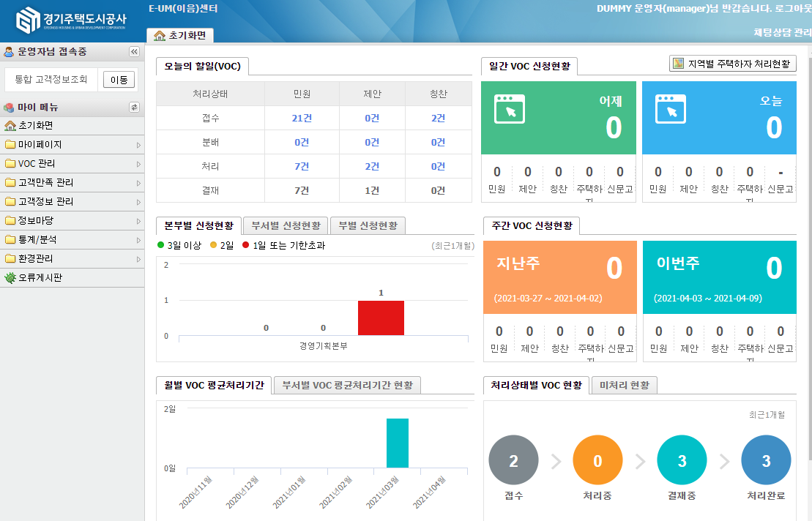The image size is (812, 521).
Task: Click the red bar for 경영기획본부
Action: click(381, 318)
